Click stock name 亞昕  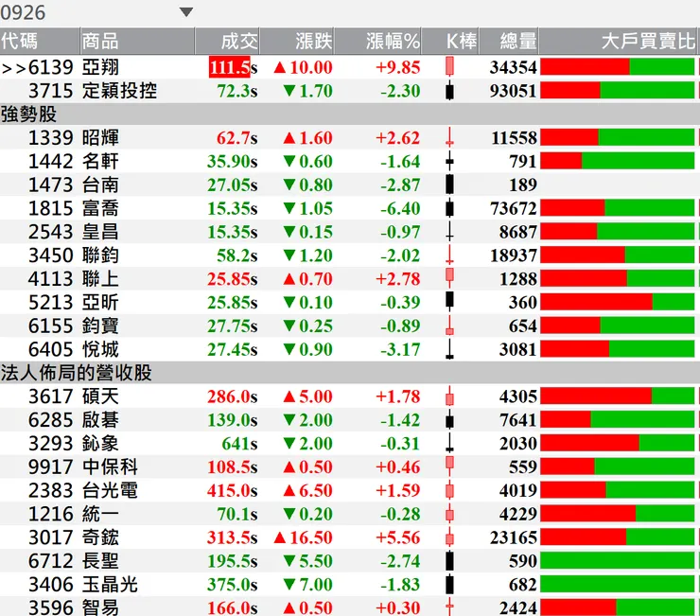coord(100,303)
